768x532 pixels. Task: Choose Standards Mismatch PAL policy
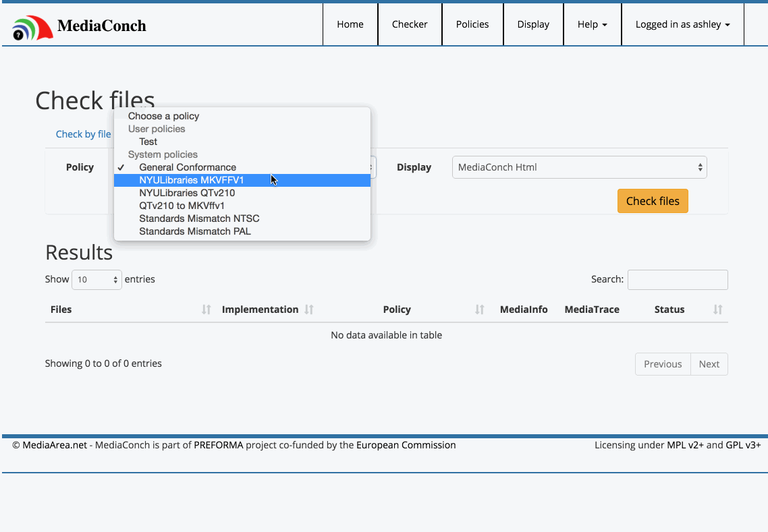point(242,231)
